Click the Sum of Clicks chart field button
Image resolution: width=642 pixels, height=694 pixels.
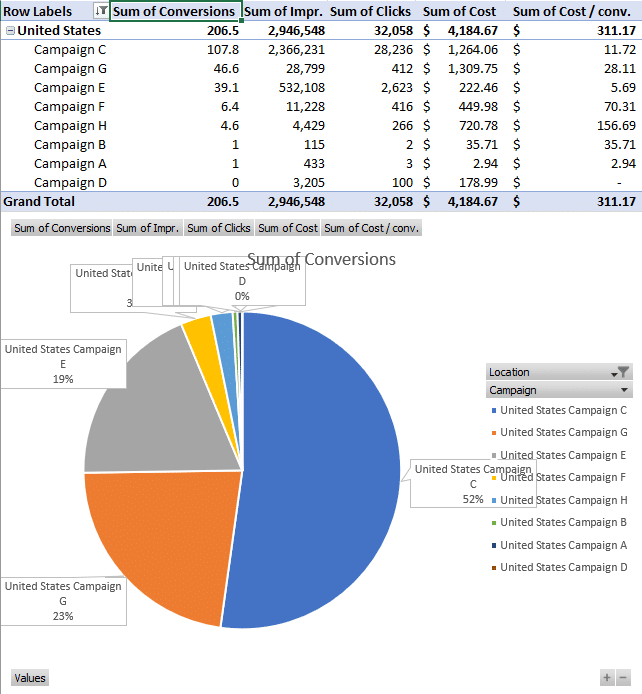[218, 228]
